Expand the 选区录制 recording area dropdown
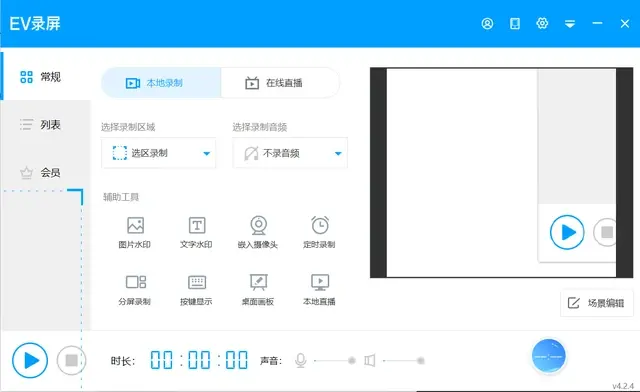 158,153
